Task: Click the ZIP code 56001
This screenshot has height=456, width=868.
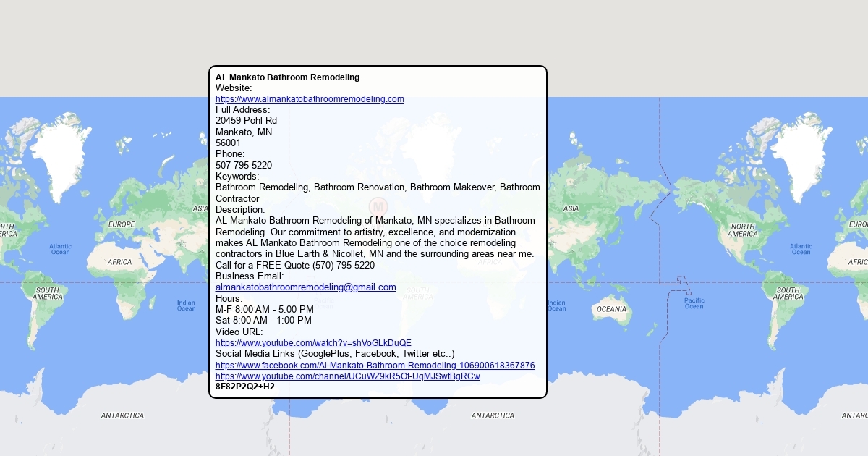Action: (229, 143)
